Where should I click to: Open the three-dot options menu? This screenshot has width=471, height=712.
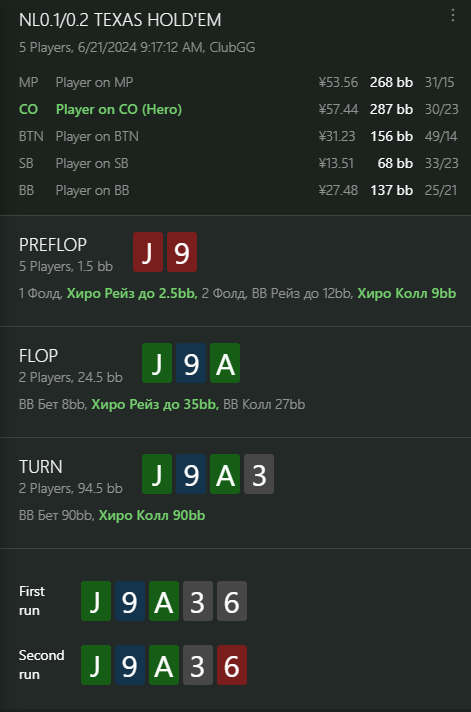(x=453, y=15)
